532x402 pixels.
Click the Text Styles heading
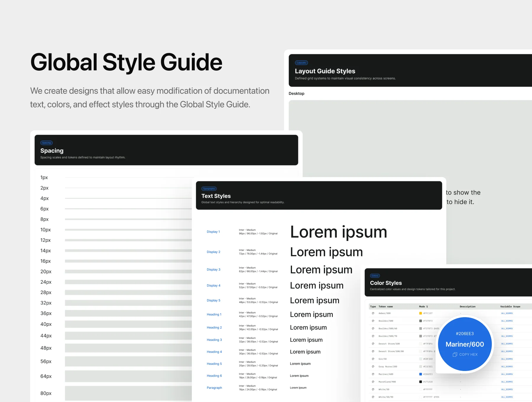click(216, 196)
